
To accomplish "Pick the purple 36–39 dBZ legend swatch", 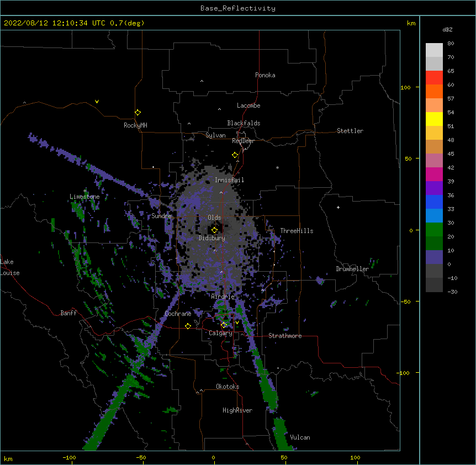I will (434, 188).
